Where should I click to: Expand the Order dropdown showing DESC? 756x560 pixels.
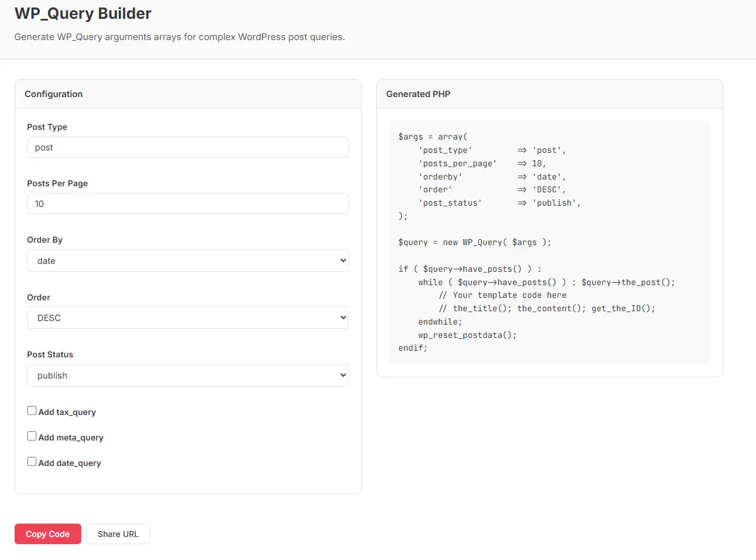(x=188, y=318)
